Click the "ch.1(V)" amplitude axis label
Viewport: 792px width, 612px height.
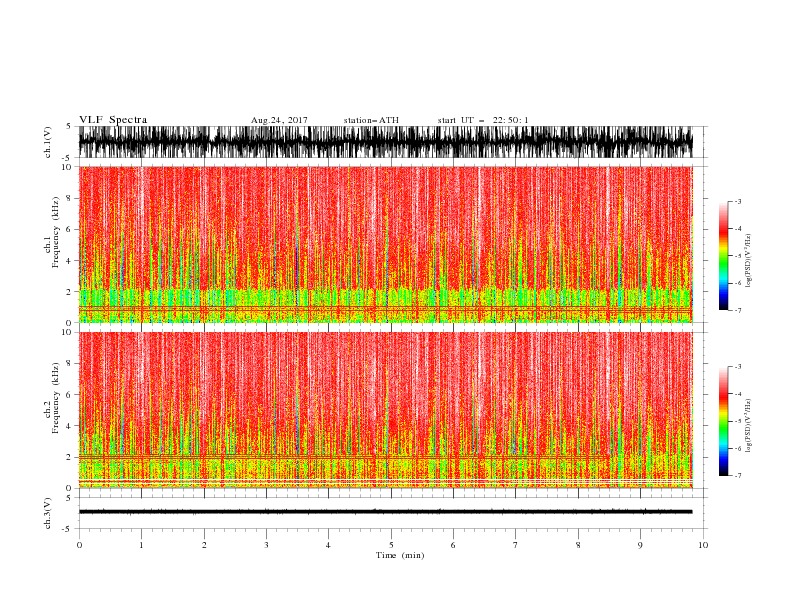point(48,142)
